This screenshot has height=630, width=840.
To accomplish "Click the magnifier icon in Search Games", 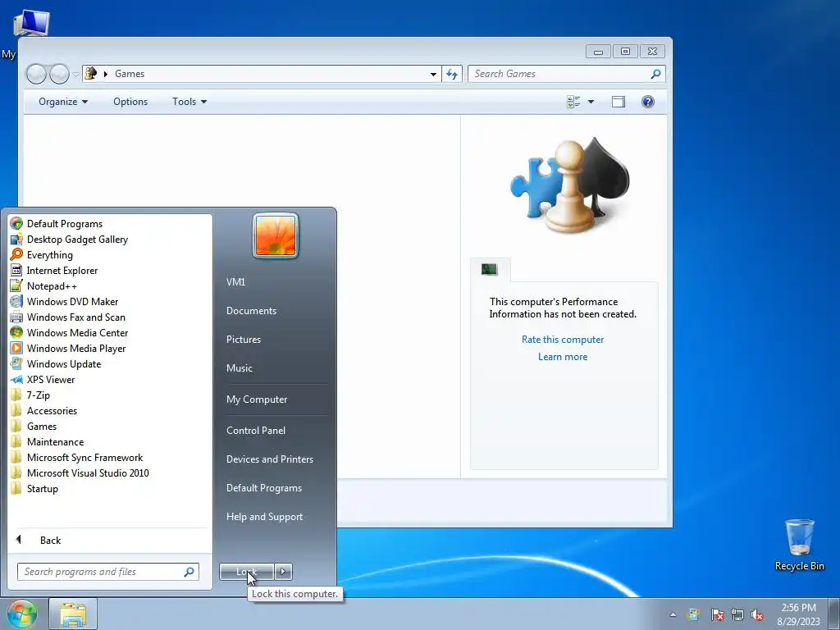I will (655, 74).
